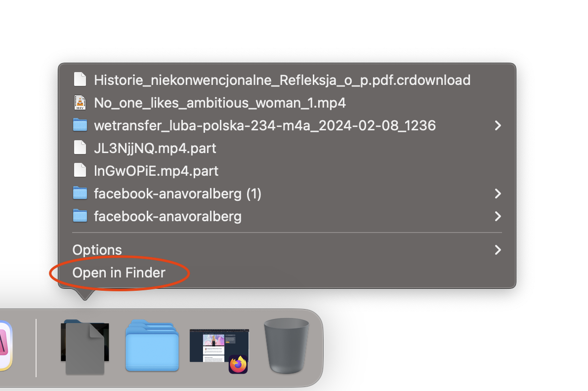Click the document icon beside lnGwOPiE.mp4.part
Screen dimensions: 588x391
click(80, 170)
